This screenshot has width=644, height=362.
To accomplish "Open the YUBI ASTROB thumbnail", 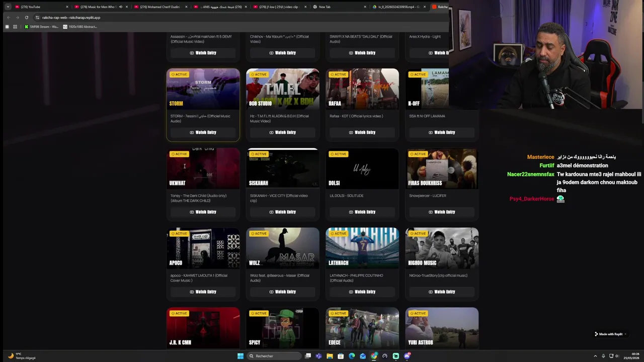I will coord(442,328).
